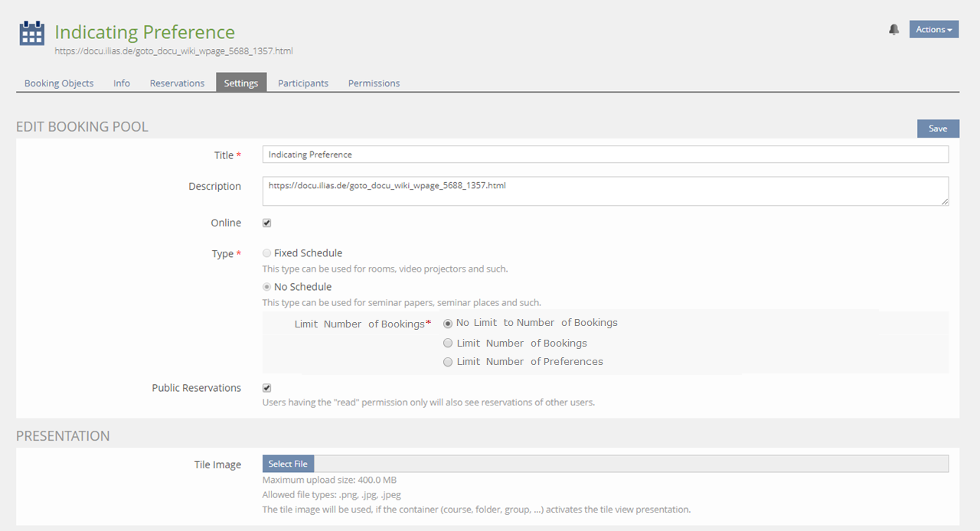Click into the Title input field

coord(605,155)
